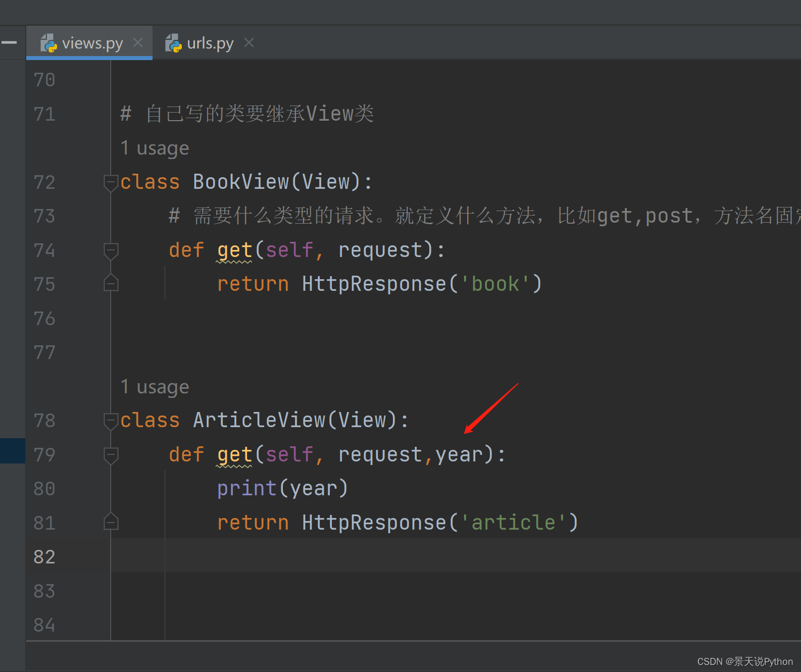801x672 pixels.
Task: Click print(year) on line 80
Action: click(x=283, y=489)
